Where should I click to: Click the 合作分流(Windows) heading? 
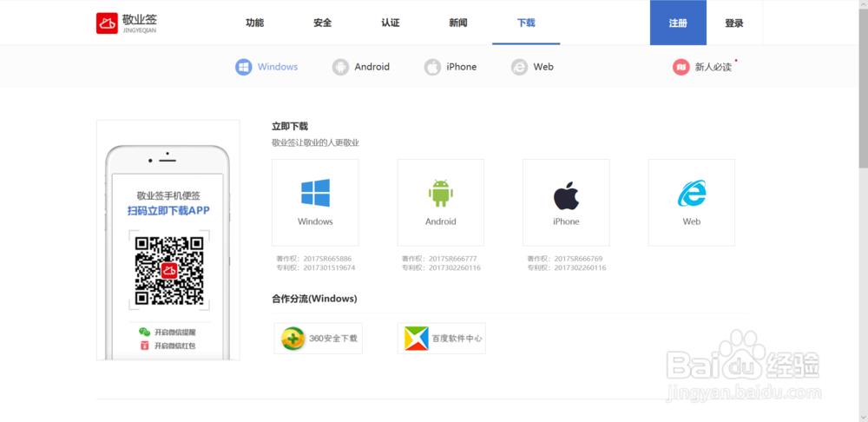(314, 299)
